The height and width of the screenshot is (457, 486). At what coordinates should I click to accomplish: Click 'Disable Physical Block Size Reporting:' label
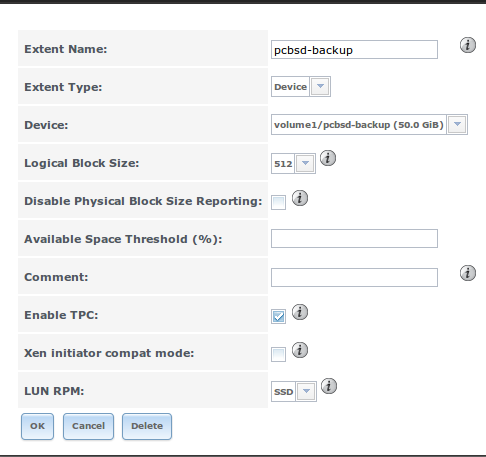click(x=143, y=201)
